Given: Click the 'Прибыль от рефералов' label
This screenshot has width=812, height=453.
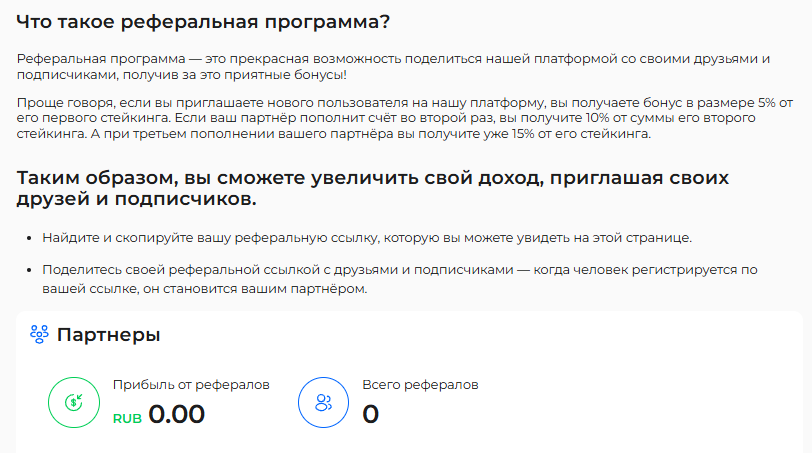Looking at the screenshot, I should point(191,385).
